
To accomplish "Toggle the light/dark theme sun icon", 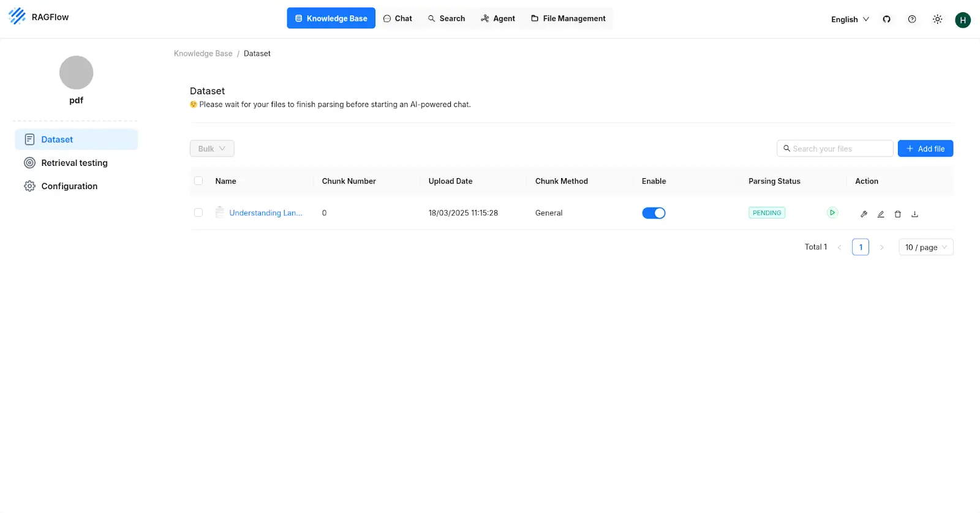I will pos(937,19).
